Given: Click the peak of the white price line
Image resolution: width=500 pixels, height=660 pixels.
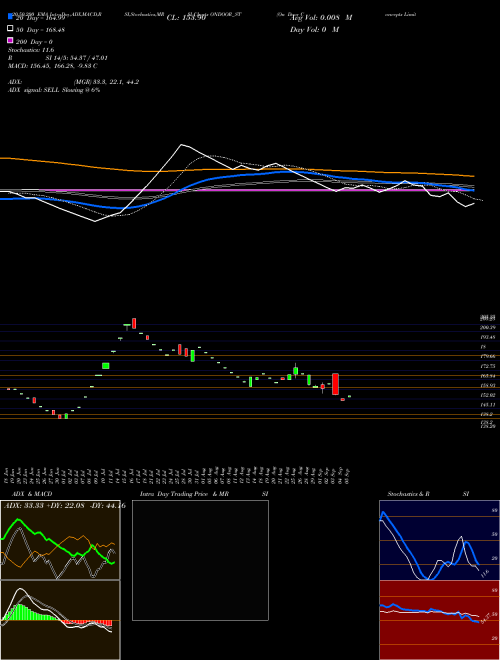Looking at the screenshot, I should click(181, 145).
